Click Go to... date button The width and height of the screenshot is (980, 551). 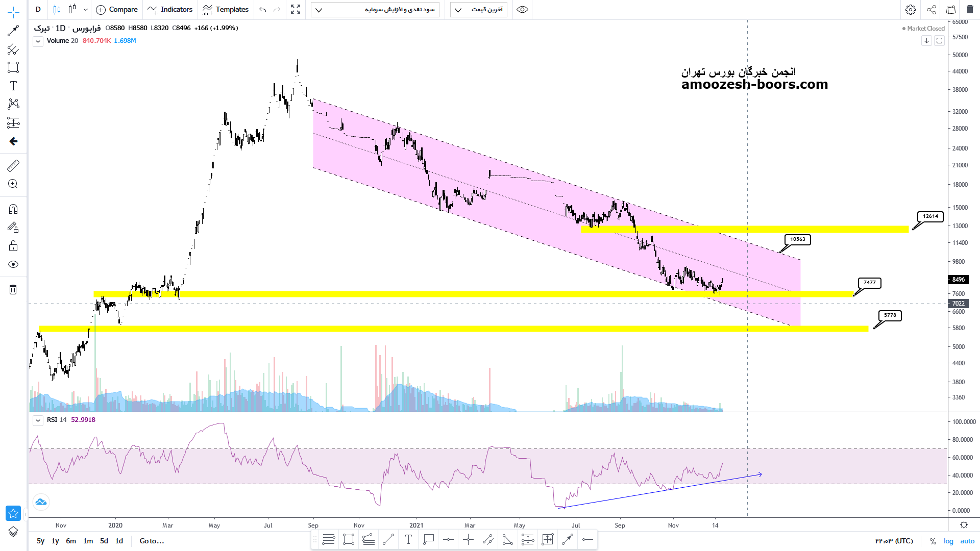click(152, 541)
